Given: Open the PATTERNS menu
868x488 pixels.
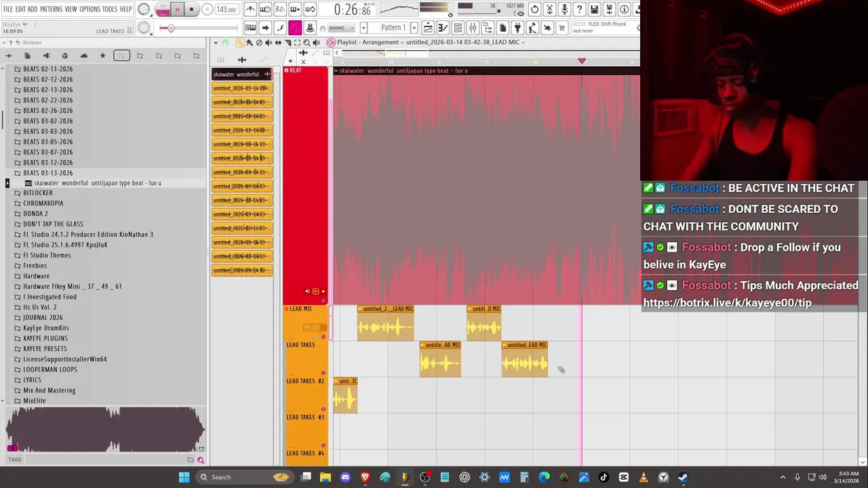Looking at the screenshot, I should pos(51,9).
